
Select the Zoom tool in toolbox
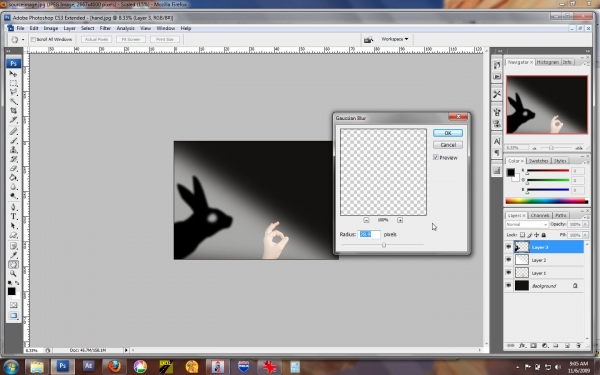click(x=13, y=274)
